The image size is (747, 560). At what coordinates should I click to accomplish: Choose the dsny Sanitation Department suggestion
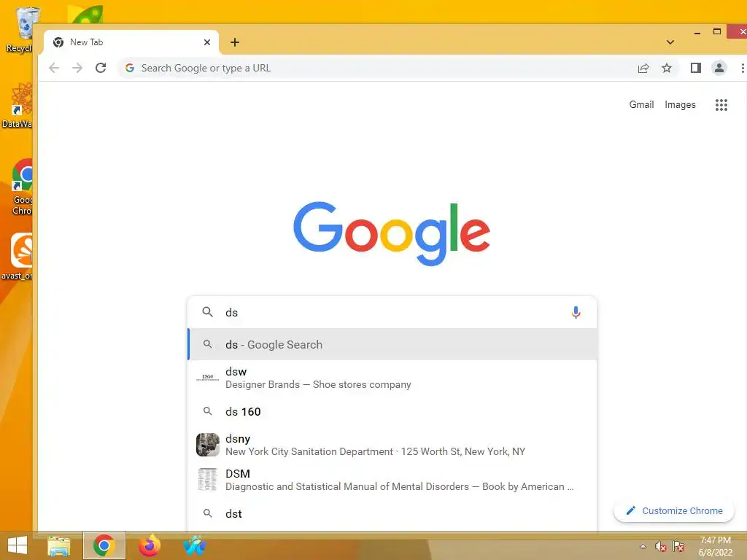click(x=392, y=445)
